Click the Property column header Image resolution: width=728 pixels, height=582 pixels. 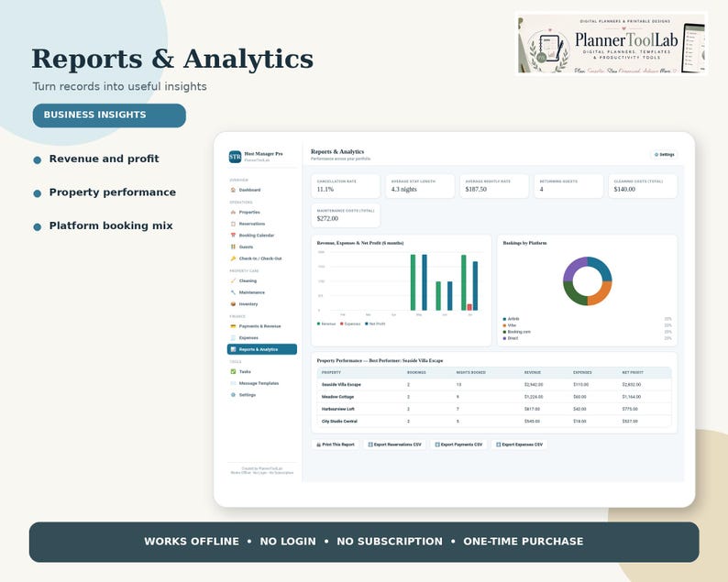[331, 373]
